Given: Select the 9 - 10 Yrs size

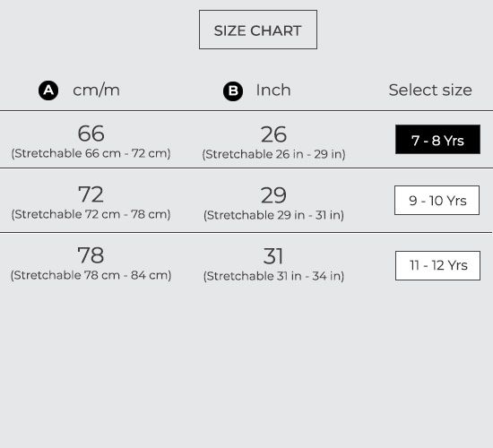Looking at the screenshot, I should [x=437, y=201].
